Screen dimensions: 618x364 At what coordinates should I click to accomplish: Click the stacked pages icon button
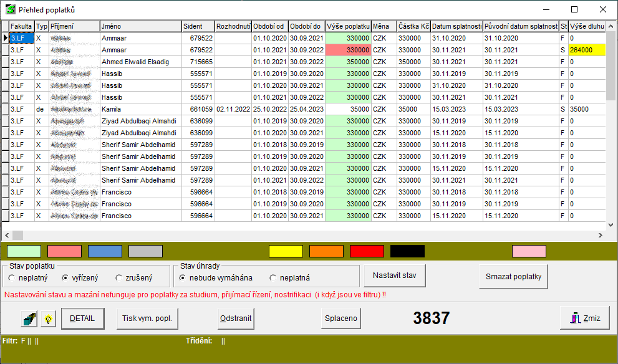tap(29, 318)
